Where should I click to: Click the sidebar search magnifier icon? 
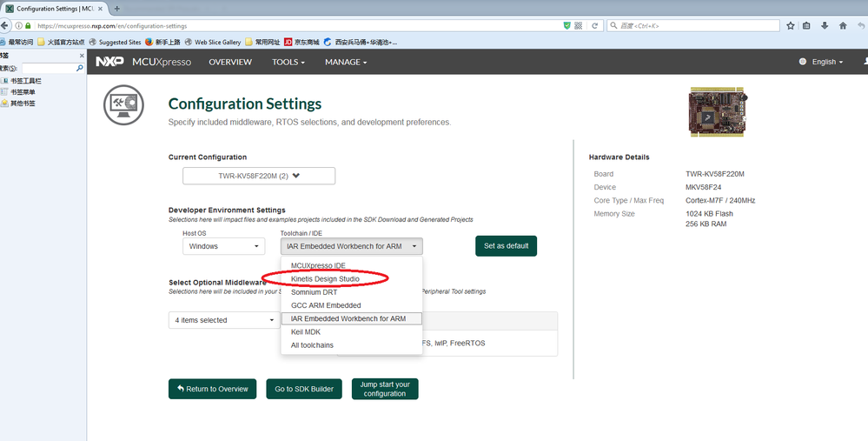pos(79,68)
